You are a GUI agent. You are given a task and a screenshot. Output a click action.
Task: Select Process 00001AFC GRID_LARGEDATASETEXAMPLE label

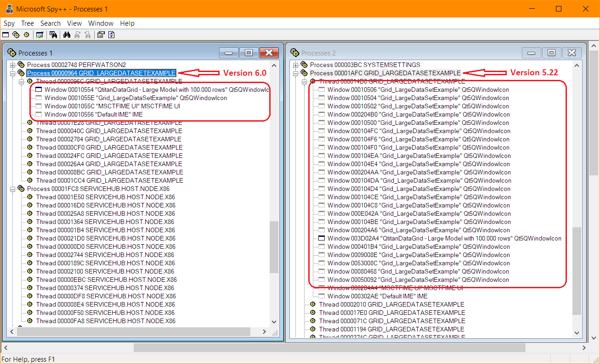pos(385,73)
